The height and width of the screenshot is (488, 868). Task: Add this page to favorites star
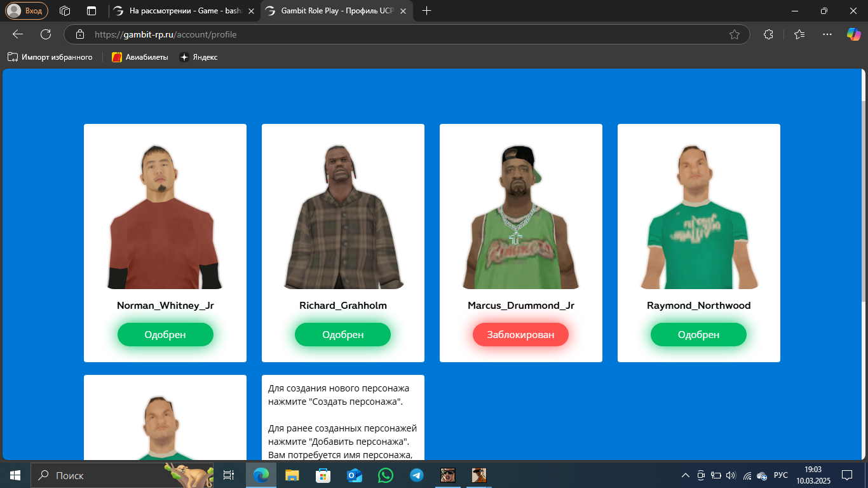click(735, 34)
